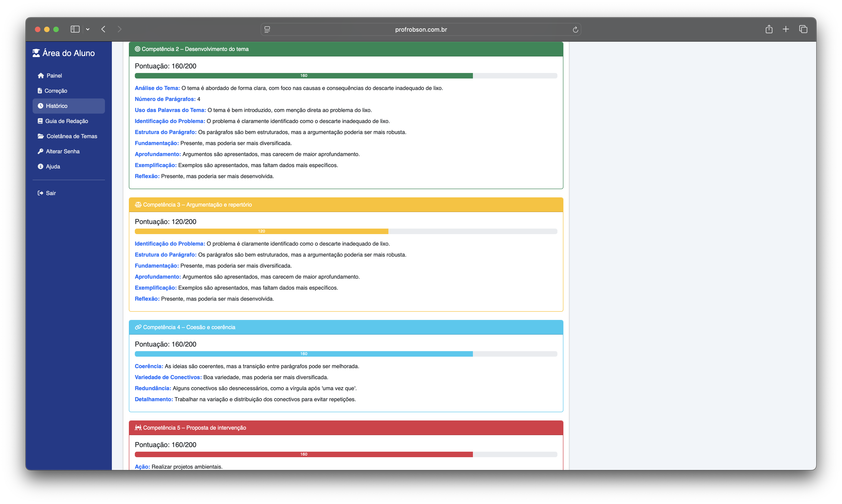Toggle the Safari sidebar
Viewport: 842px width, 504px height.
[x=75, y=29]
